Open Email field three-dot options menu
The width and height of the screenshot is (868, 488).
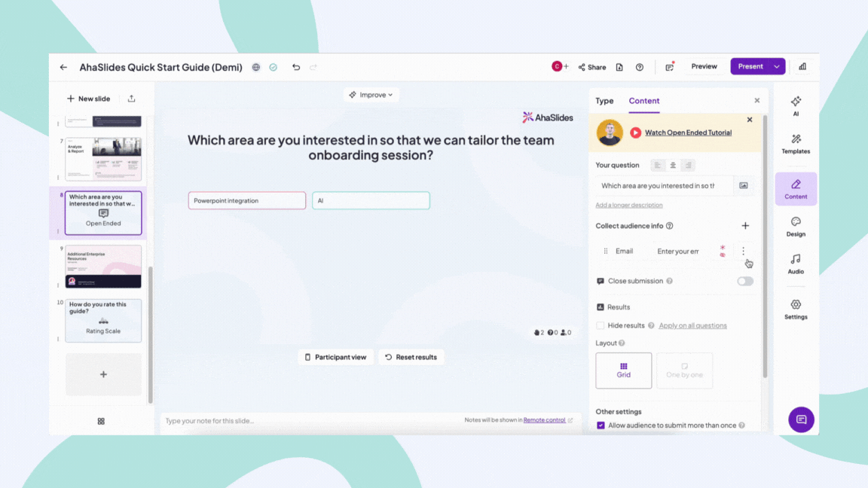[743, 252]
